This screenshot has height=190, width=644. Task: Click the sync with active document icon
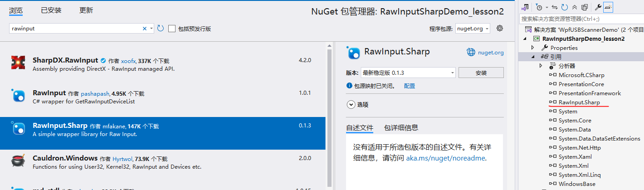(555, 7)
